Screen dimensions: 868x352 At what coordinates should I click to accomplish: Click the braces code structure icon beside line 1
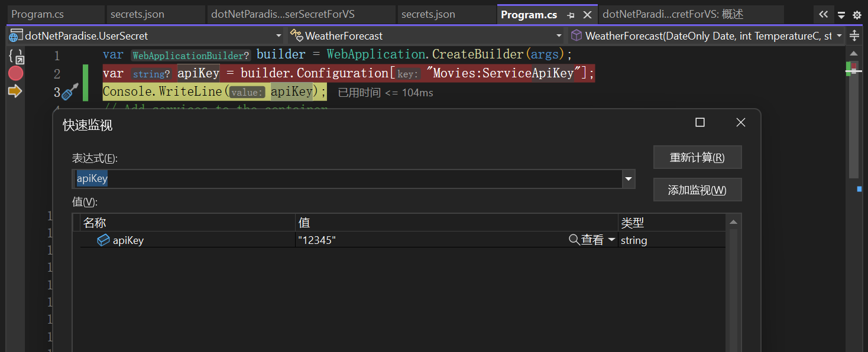[x=16, y=57]
